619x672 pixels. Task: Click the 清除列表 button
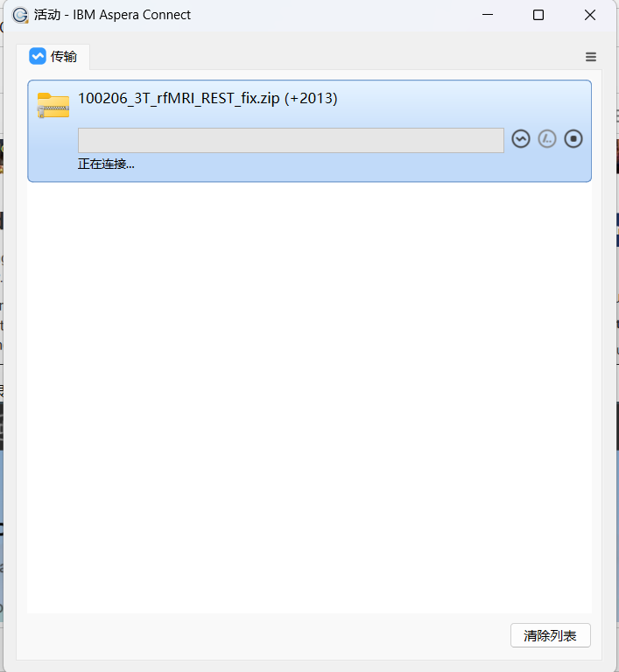[551, 635]
